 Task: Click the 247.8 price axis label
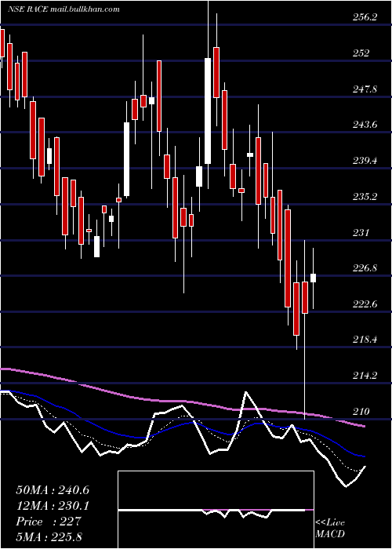pyautogui.click(x=364, y=89)
